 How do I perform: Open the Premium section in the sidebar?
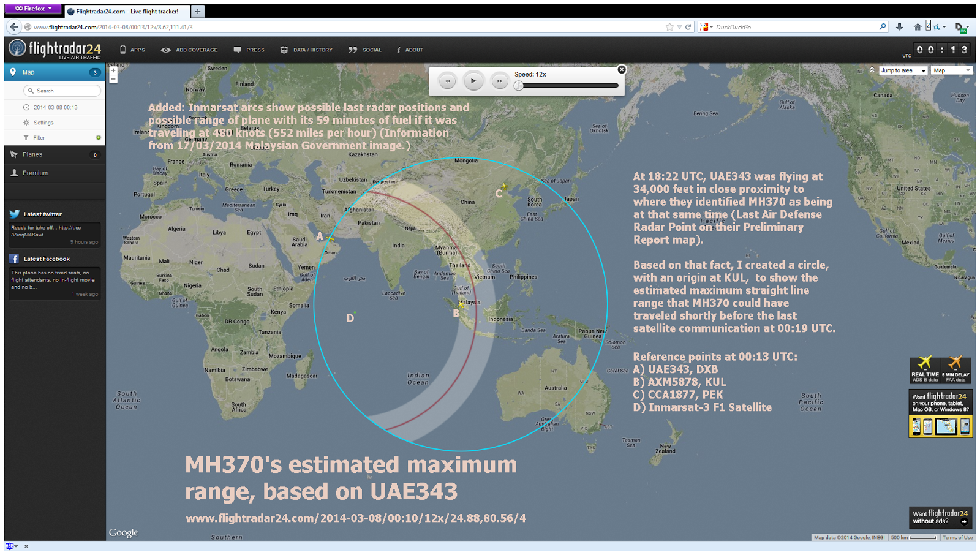tap(35, 173)
